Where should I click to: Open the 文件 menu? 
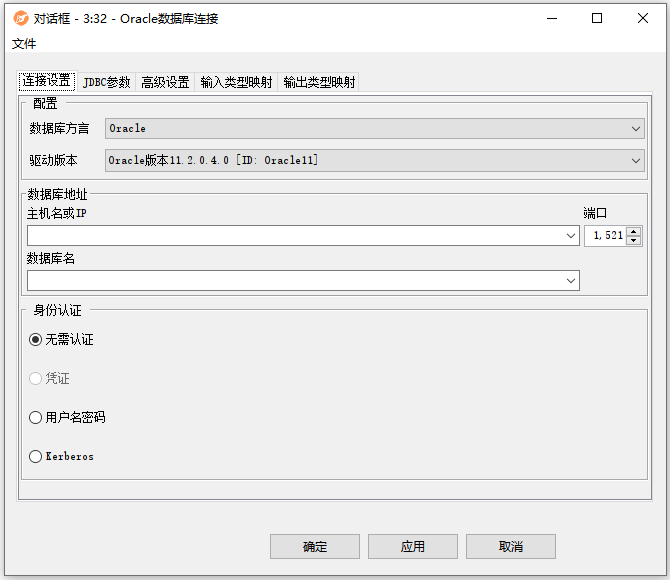click(24, 44)
